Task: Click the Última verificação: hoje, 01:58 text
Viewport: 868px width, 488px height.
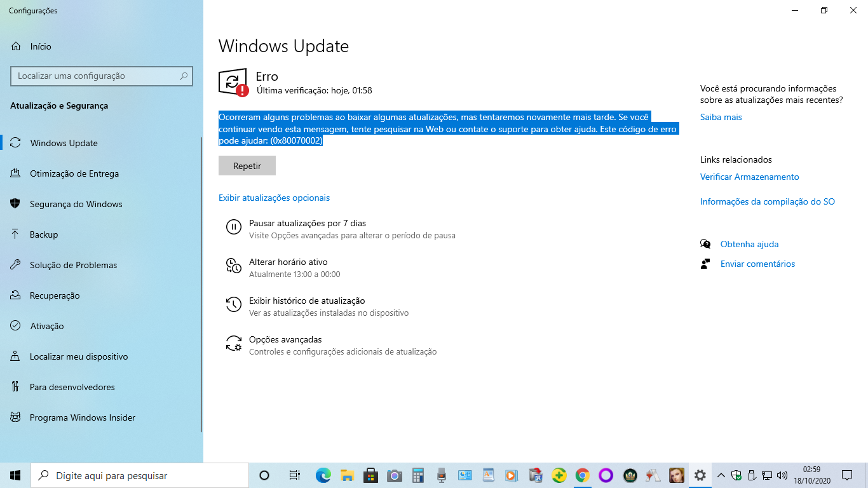Action: [314, 90]
